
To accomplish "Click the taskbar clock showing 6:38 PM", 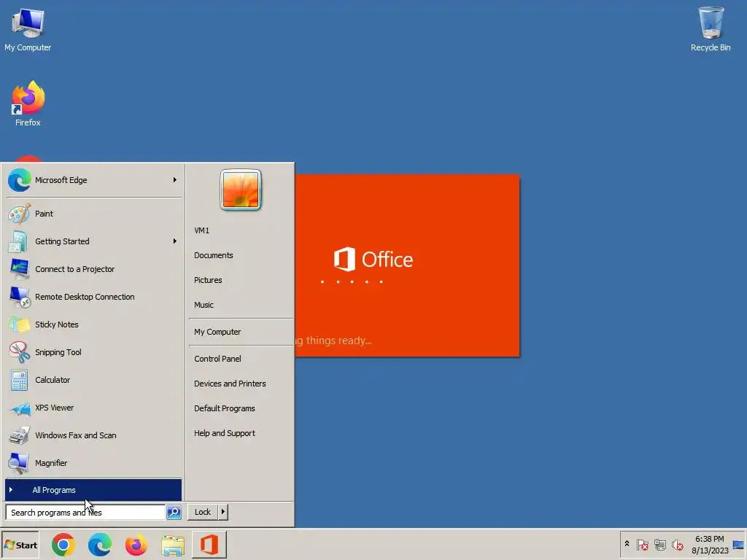I will 709,545.
